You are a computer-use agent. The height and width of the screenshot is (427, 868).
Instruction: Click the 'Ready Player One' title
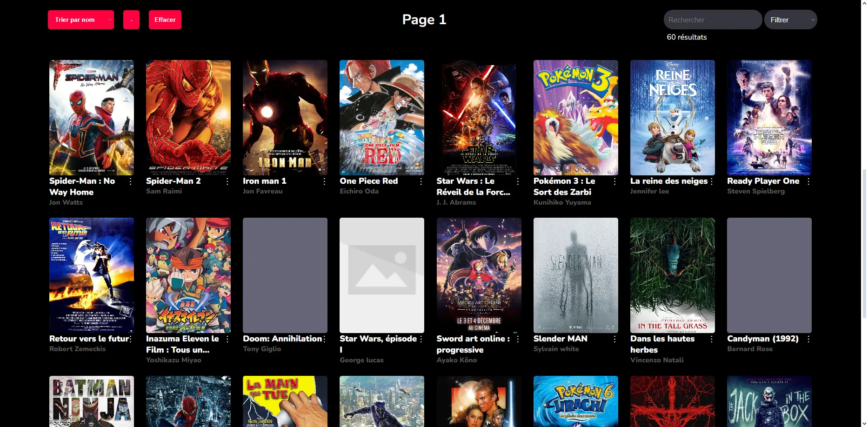pyautogui.click(x=763, y=181)
